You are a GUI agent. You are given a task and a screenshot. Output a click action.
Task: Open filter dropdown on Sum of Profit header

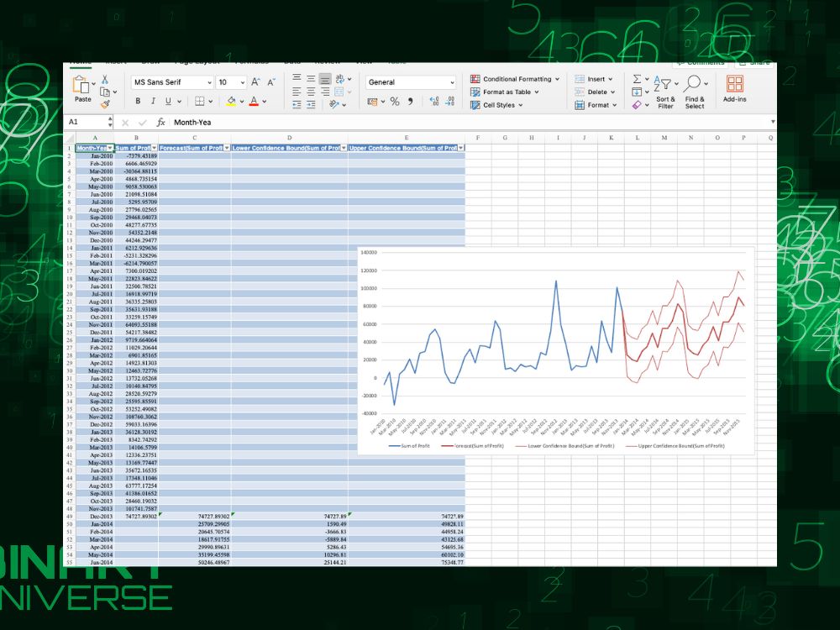click(x=155, y=148)
